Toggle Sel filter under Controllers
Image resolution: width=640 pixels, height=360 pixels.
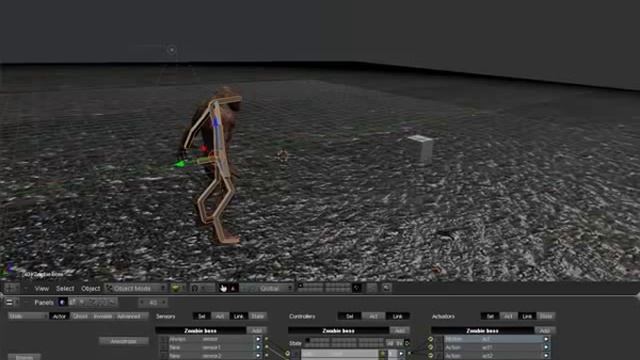(x=349, y=316)
